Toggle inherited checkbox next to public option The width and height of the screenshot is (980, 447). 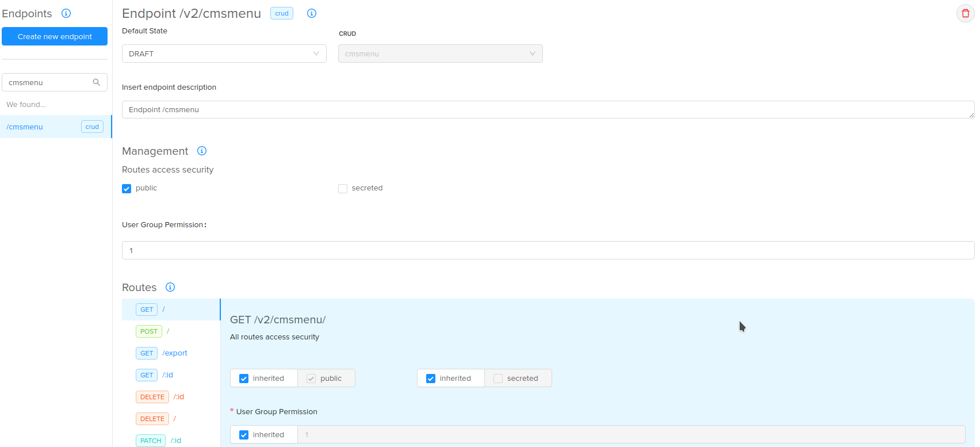pyautogui.click(x=244, y=379)
